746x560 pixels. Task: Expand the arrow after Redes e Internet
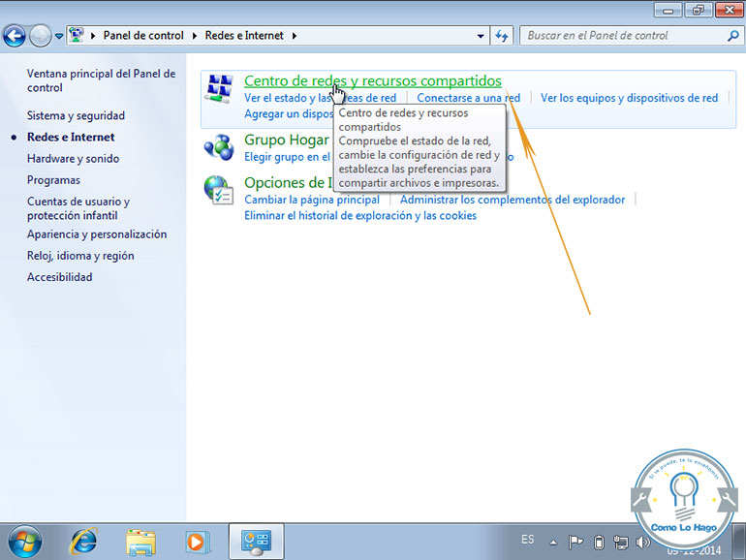295,36
